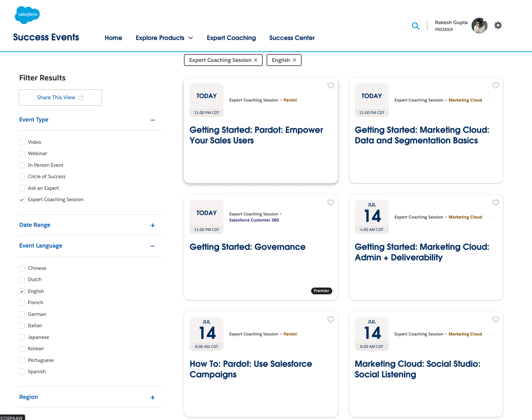Open Marketing Cloud: Data and Segmentation Basics

click(x=422, y=135)
